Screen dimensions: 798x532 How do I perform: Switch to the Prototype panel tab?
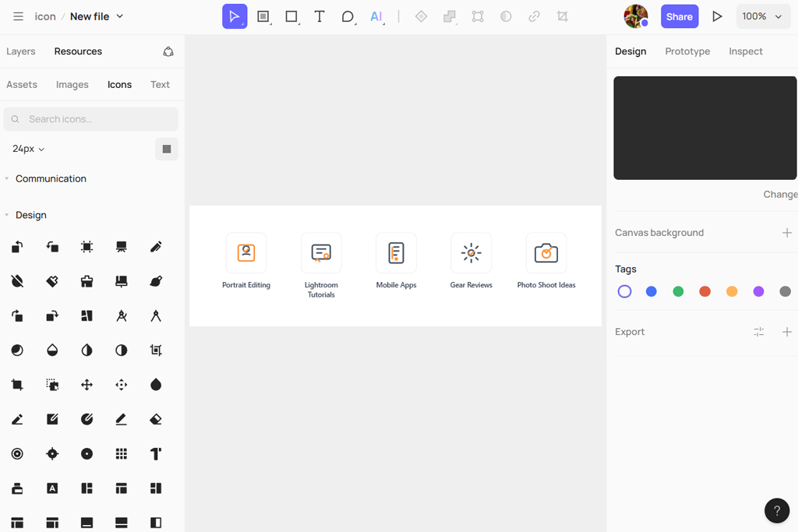coord(687,51)
